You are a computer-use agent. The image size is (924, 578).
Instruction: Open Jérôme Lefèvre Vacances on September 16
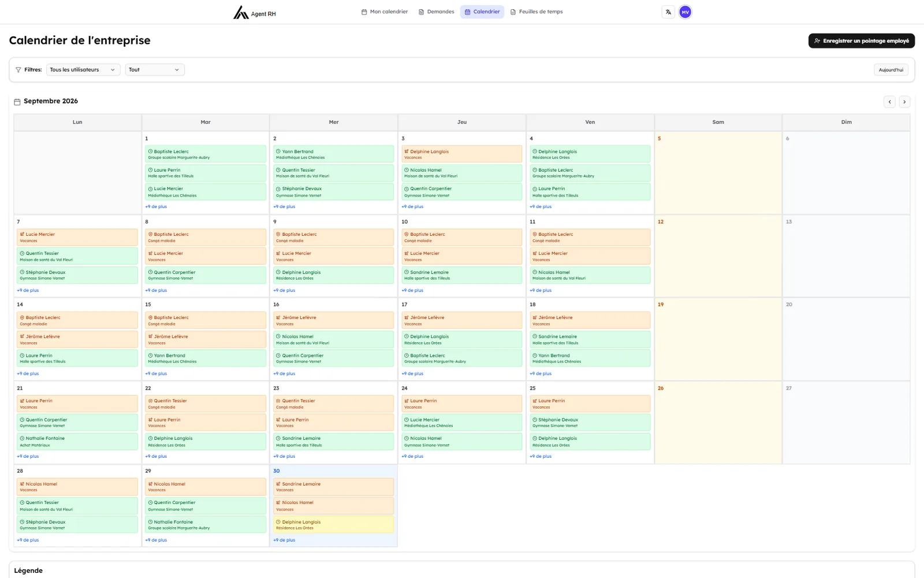point(334,321)
